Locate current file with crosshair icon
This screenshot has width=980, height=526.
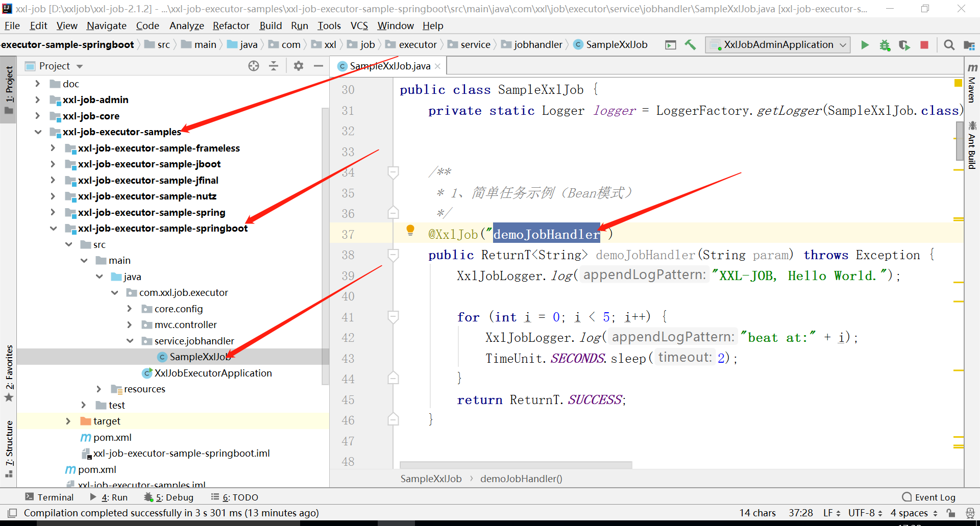point(254,66)
